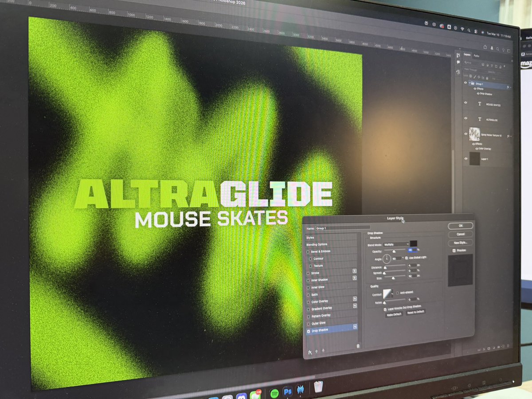Click the move effect up arrow
Image resolution: width=532 pixels, height=399 pixels.
tap(317, 351)
